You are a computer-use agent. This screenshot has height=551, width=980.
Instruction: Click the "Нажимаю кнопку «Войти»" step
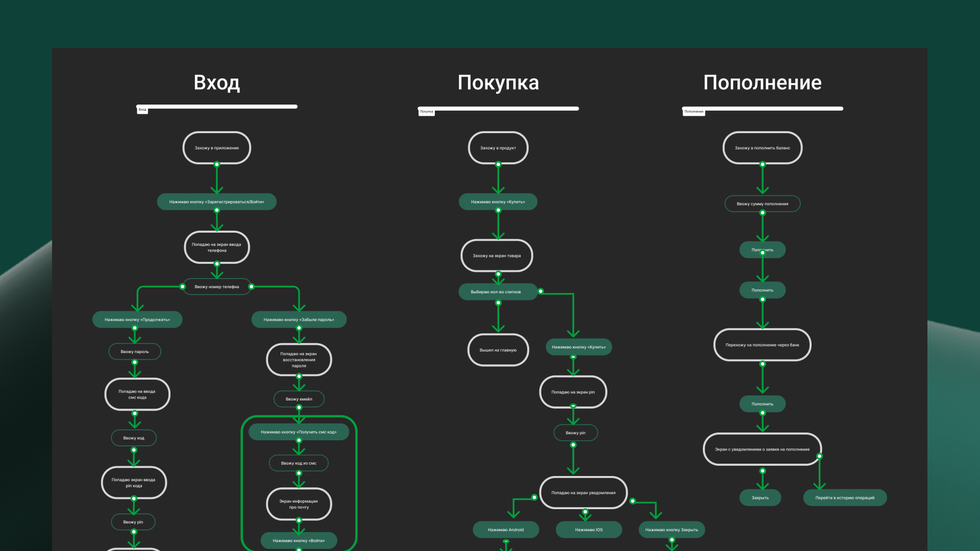[x=299, y=540]
